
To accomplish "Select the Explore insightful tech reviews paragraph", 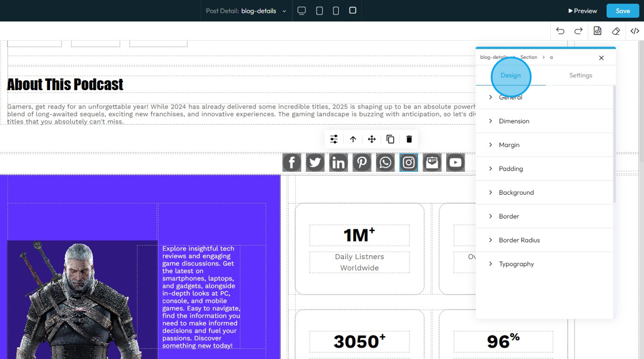I will tap(201, 297).
